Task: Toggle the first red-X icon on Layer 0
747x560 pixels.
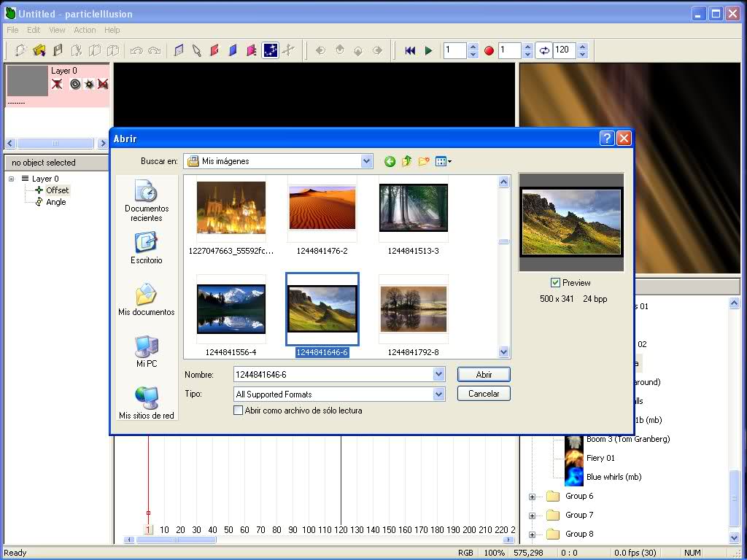Action: tap(57, 85)
